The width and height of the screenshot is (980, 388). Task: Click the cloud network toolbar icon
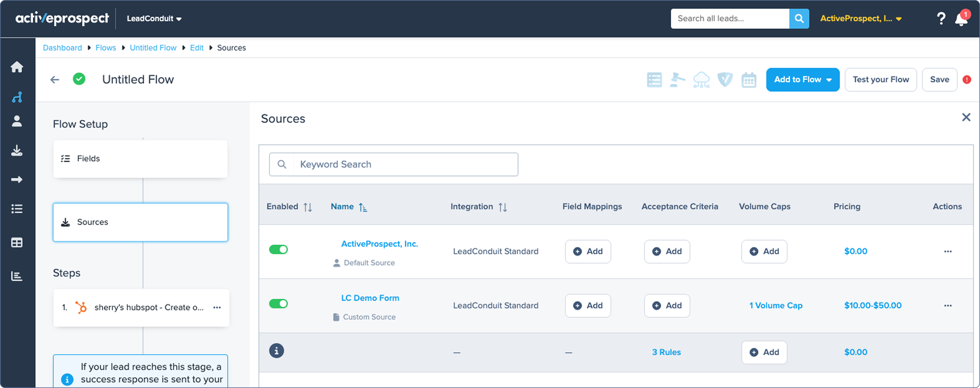701,80
